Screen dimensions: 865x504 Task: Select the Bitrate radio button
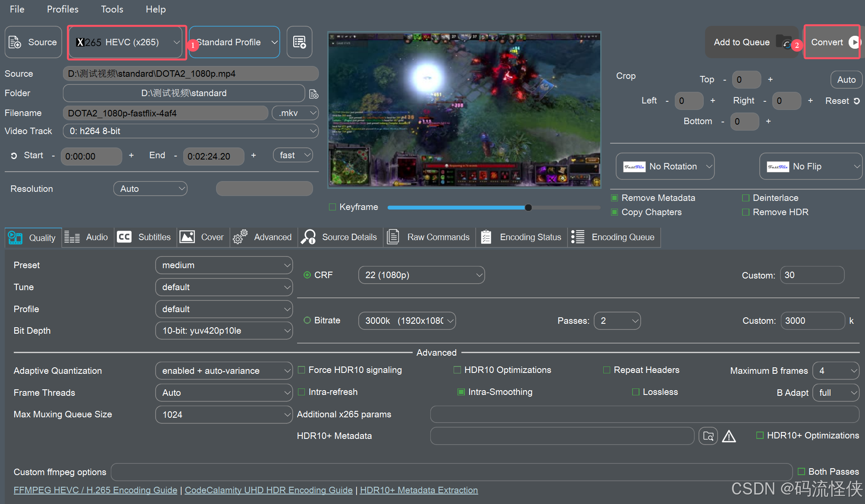[307, 320]
